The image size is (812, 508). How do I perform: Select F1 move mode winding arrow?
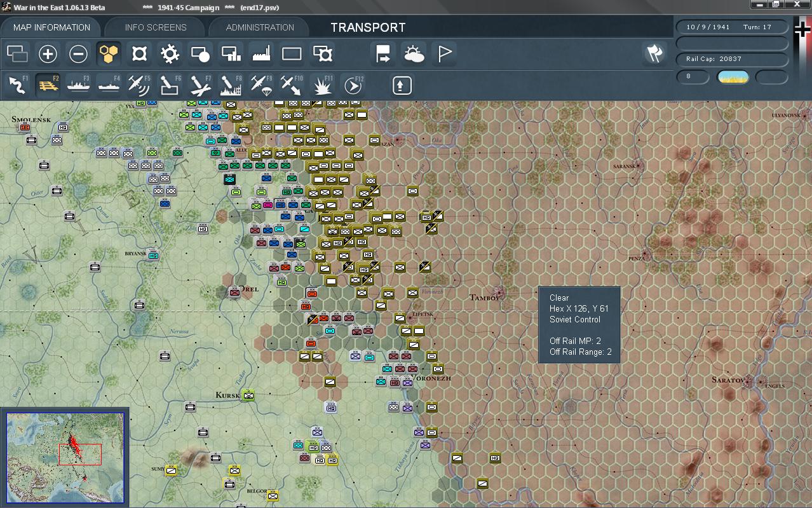point(17,85)
